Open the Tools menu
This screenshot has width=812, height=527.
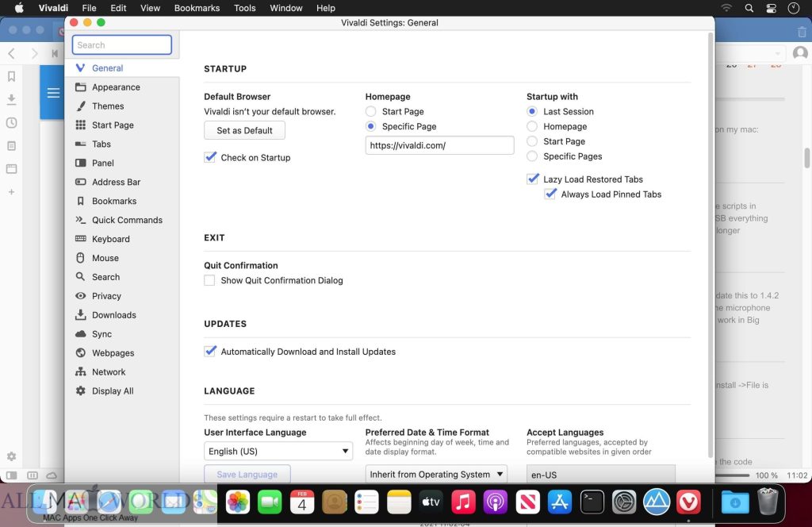(x=244, y=8)
